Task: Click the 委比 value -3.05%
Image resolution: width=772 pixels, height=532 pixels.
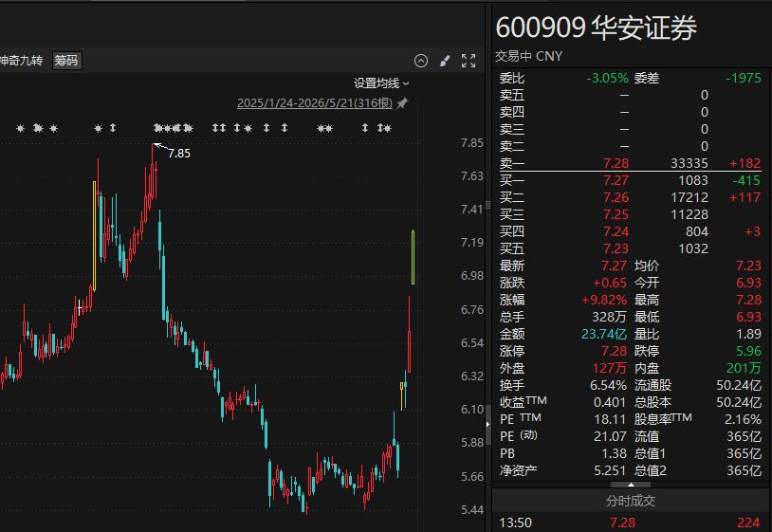Action: point(608,79)
